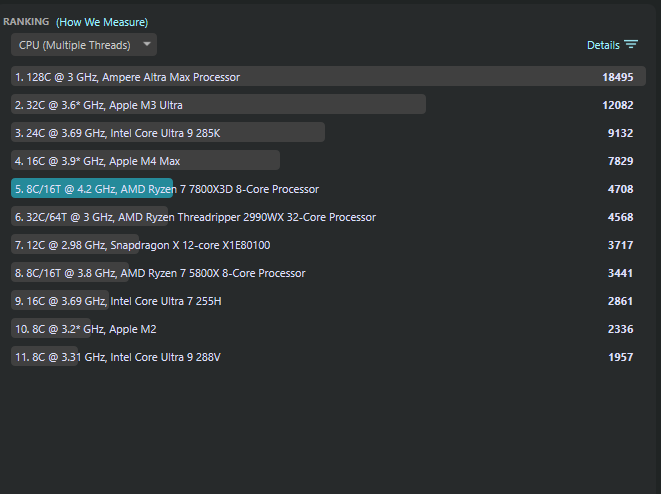Click the Details filter icon
Screen dimensions: 661x494
pyautogui.click(x=631, y=45)
